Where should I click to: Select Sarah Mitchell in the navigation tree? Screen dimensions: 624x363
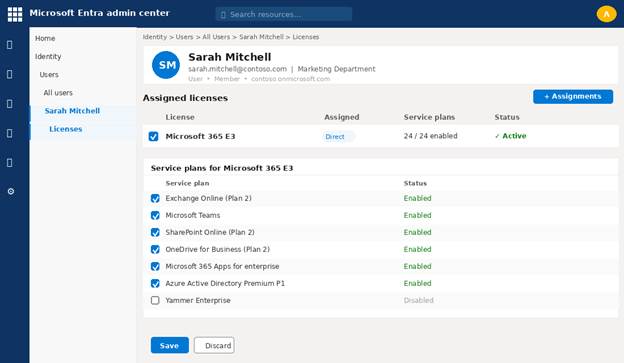coord(72,111)
